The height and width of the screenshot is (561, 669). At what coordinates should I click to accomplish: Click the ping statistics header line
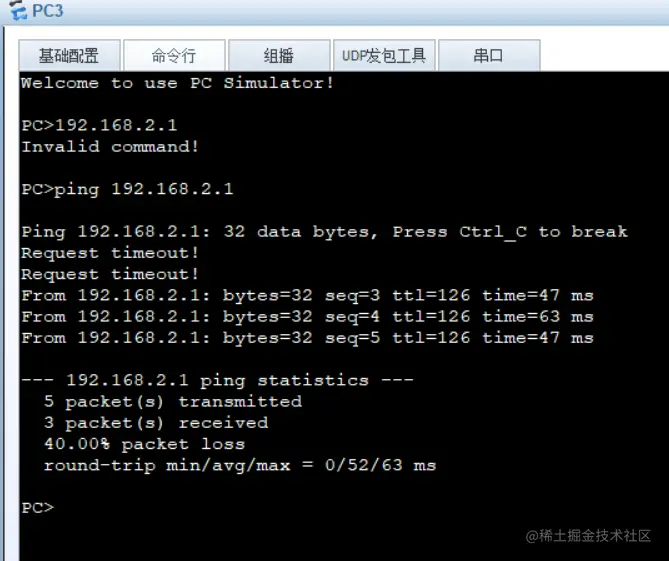pyautogui.click(x=217, y=380)
